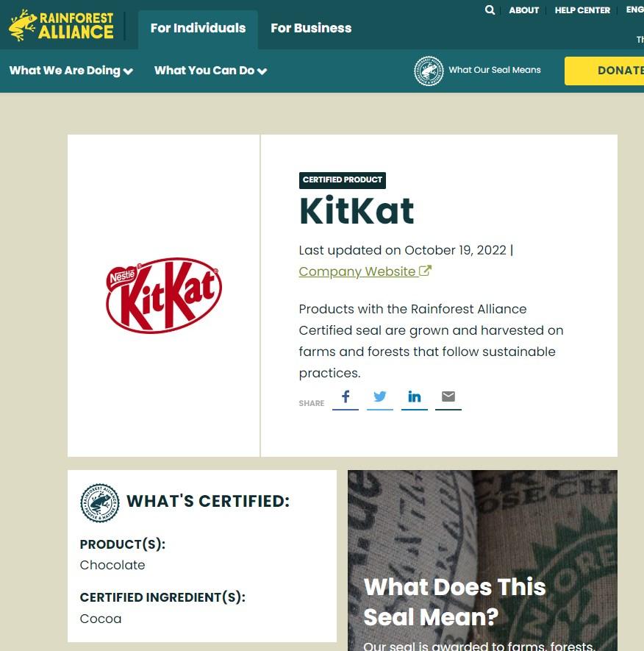Open the What Does This Seal Mean card

(482, 561)
